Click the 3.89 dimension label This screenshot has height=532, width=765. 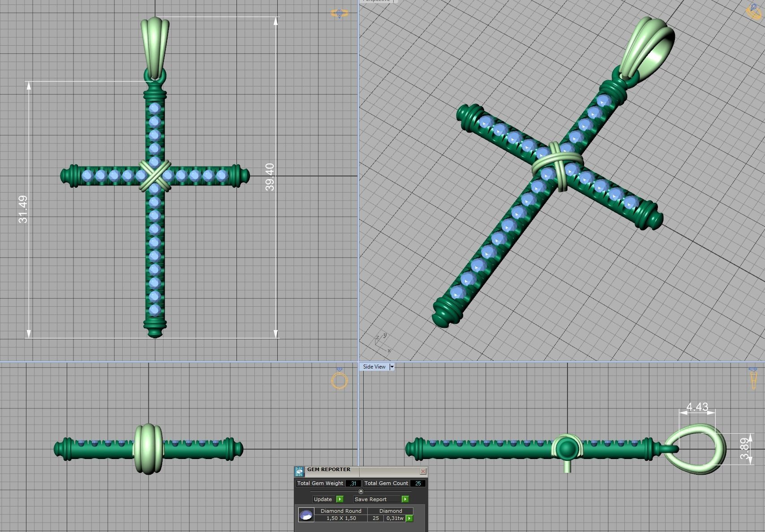tap(744, 449)
